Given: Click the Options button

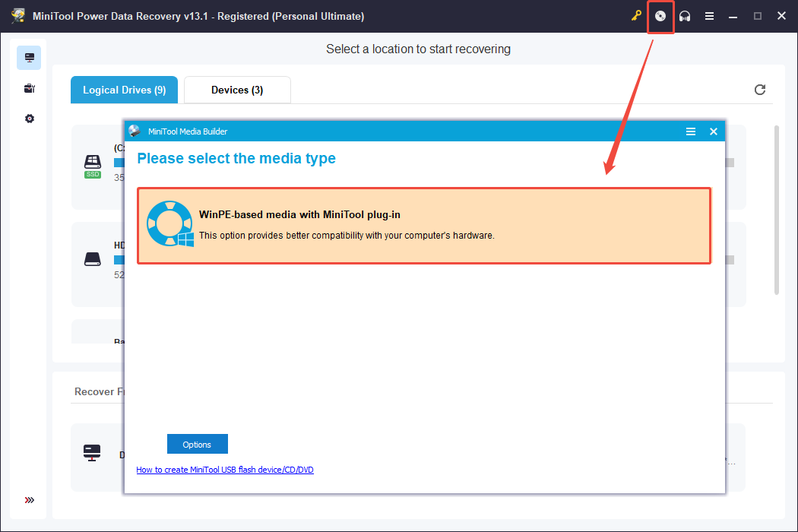Looking at the screenshot, I should click(198, 444).
